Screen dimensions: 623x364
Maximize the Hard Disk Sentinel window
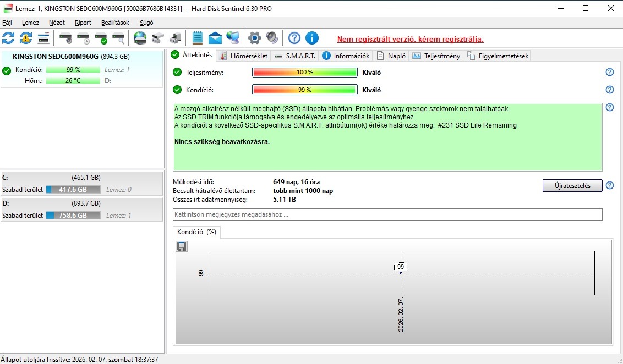tap(585, 8)
